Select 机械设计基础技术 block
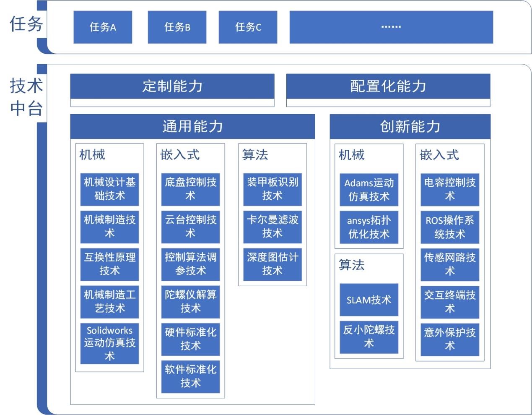Image resolution: width=532 pixels, height=415 pixels. (x=109, y=189)
